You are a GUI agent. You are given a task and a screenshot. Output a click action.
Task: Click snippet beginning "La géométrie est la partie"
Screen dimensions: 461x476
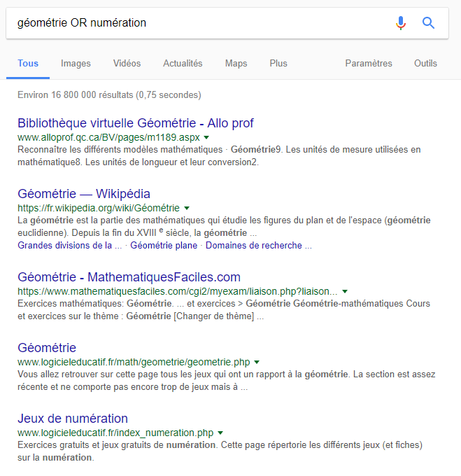(x=224, y=227)
